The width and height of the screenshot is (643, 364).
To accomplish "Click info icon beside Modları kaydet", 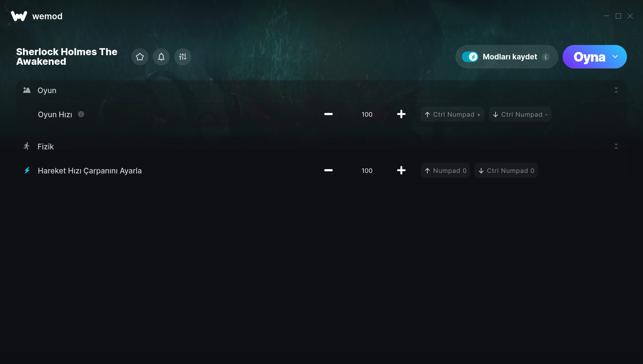I will 545,57.
